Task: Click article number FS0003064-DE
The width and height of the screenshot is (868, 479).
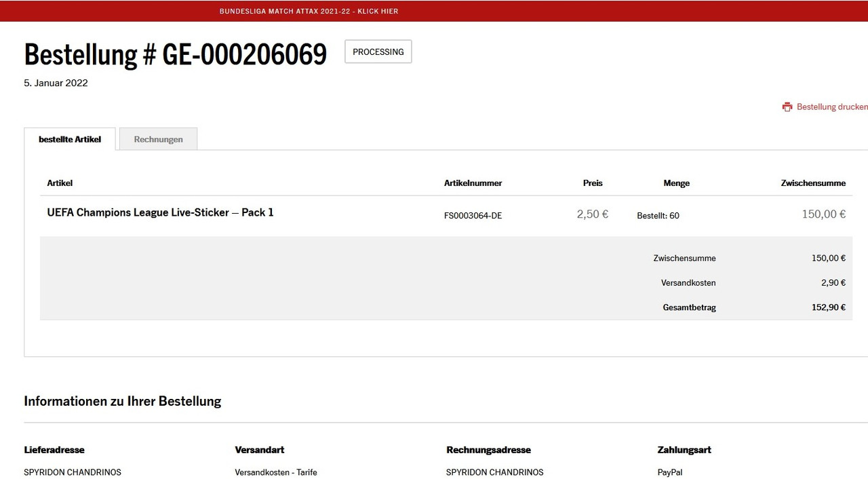Action: 473,216
